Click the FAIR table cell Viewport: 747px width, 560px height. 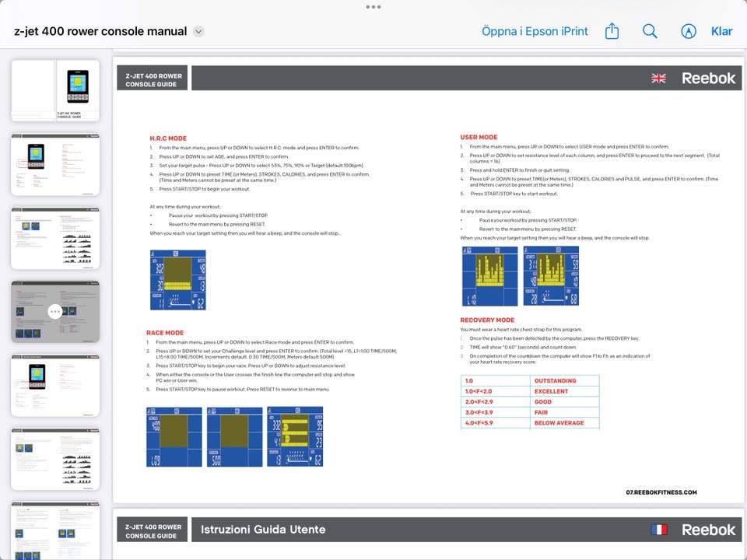[x=565, y=412]
